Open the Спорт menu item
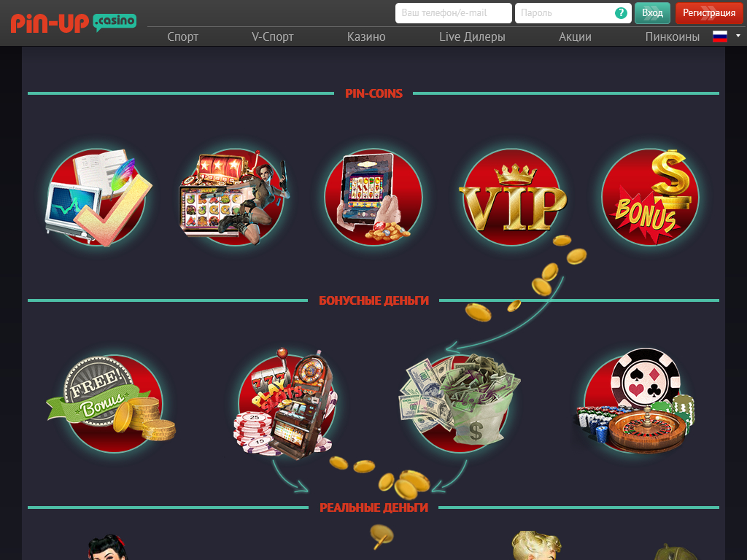This screenshot has height=560, width=747. click(x=183, y=36)
